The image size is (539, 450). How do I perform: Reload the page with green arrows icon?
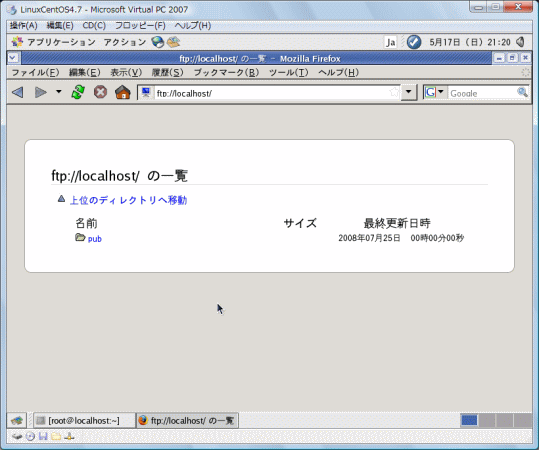point(78,92)
